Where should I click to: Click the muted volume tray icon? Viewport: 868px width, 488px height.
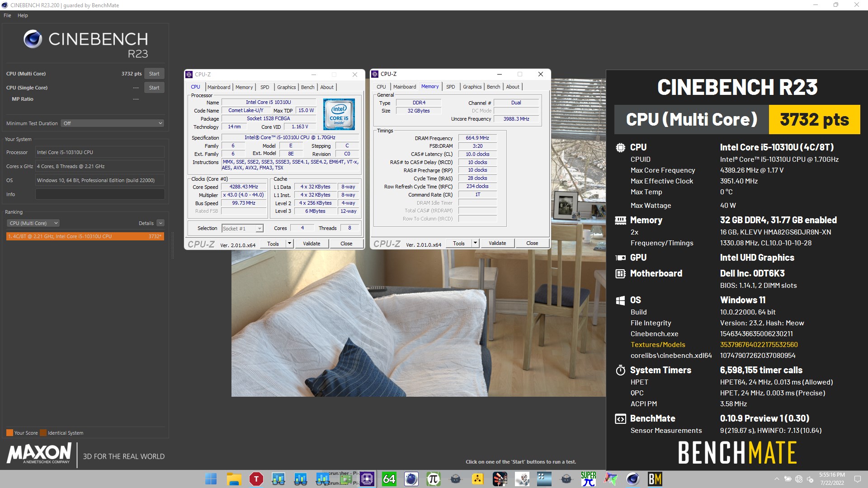click(x=810, y=479)
